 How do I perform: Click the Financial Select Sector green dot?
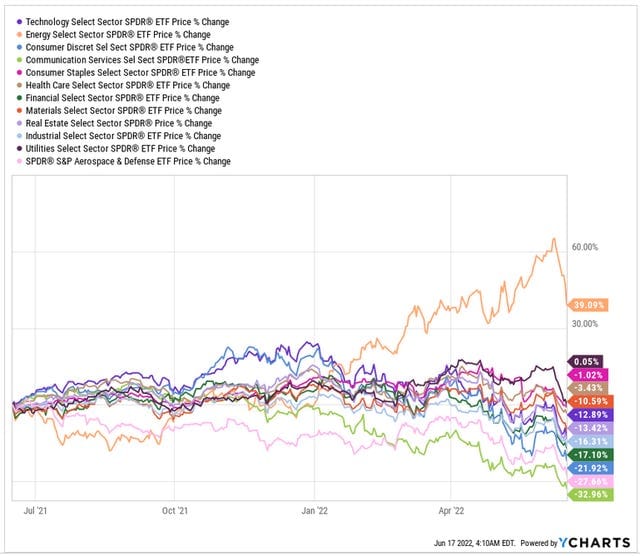pyautogui.click(x=19, y=98)
